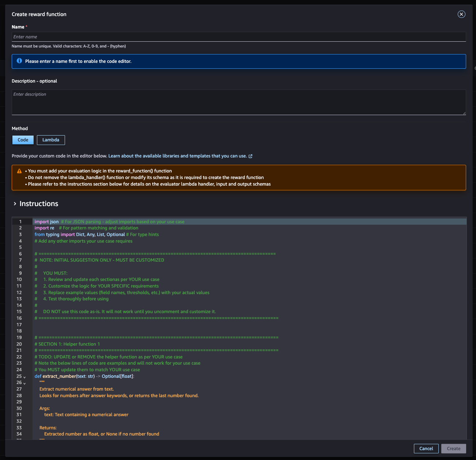Click 'SECTION 1: Helper function 1' comment
476x460 pixels.
click(x=67, y=344)
